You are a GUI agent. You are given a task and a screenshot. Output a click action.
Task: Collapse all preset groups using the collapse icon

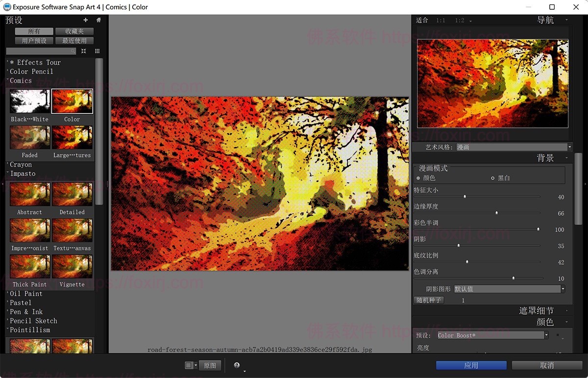pos(83,50)
